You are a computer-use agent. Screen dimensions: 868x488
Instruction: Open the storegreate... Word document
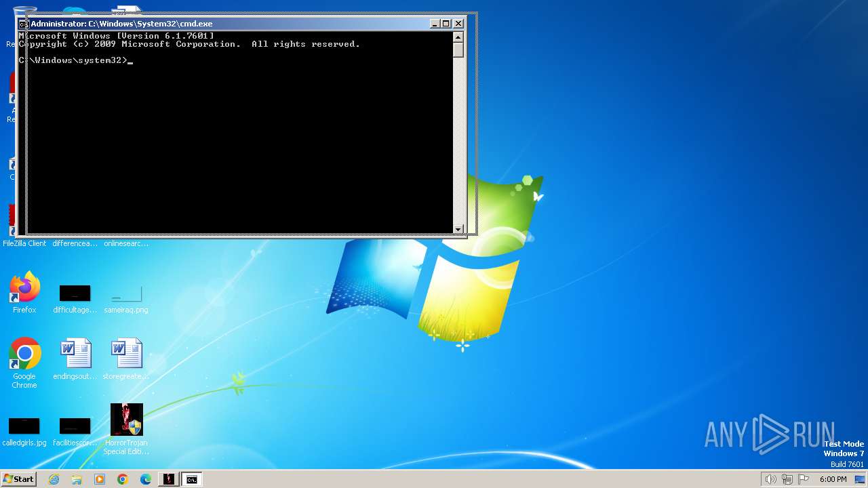(126, 359)
